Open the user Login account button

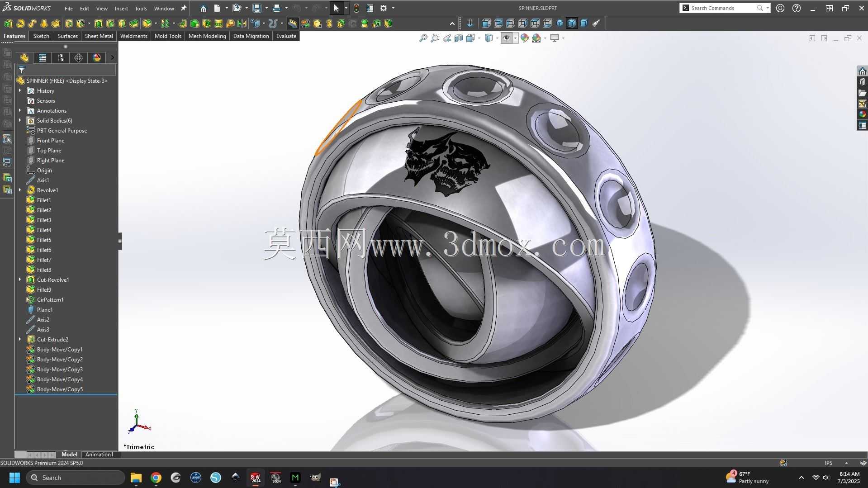(780, 8)
